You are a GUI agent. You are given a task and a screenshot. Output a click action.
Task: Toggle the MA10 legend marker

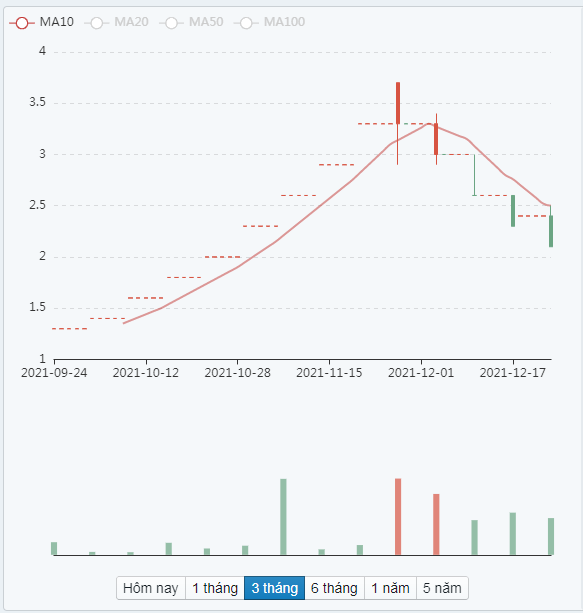(x=22, y=23)
